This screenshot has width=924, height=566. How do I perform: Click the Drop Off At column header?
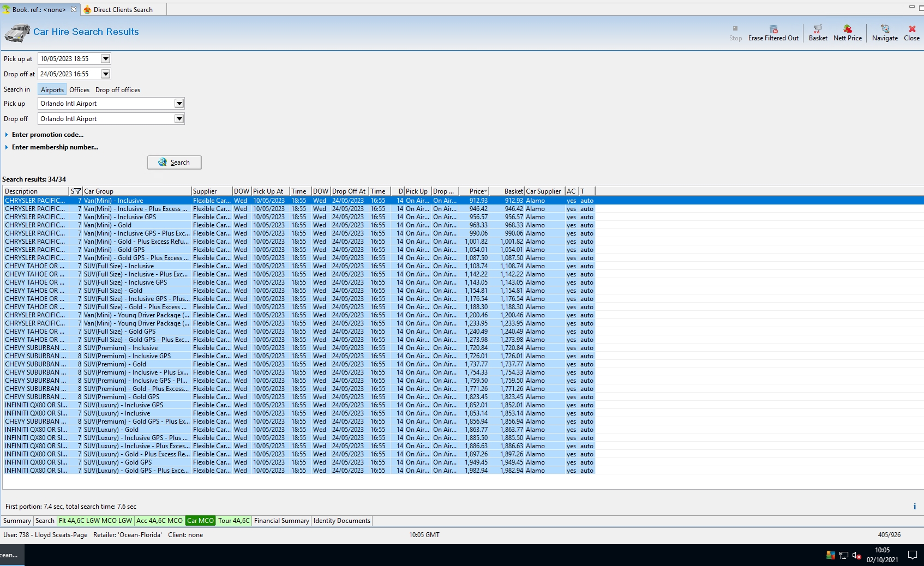pos(350,191)
